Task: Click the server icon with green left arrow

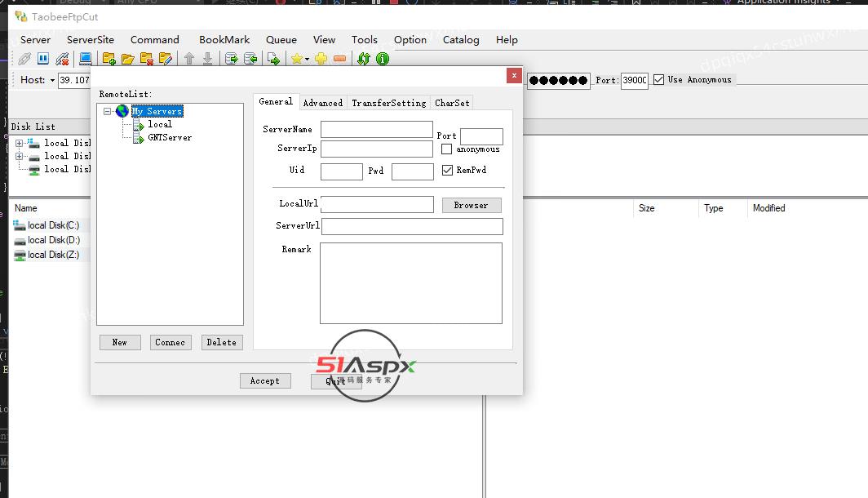Action: (x=250, y=59)
